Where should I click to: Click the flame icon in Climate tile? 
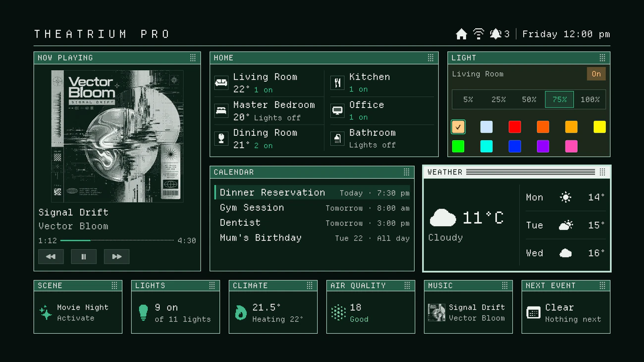click(x=241, y=312)
